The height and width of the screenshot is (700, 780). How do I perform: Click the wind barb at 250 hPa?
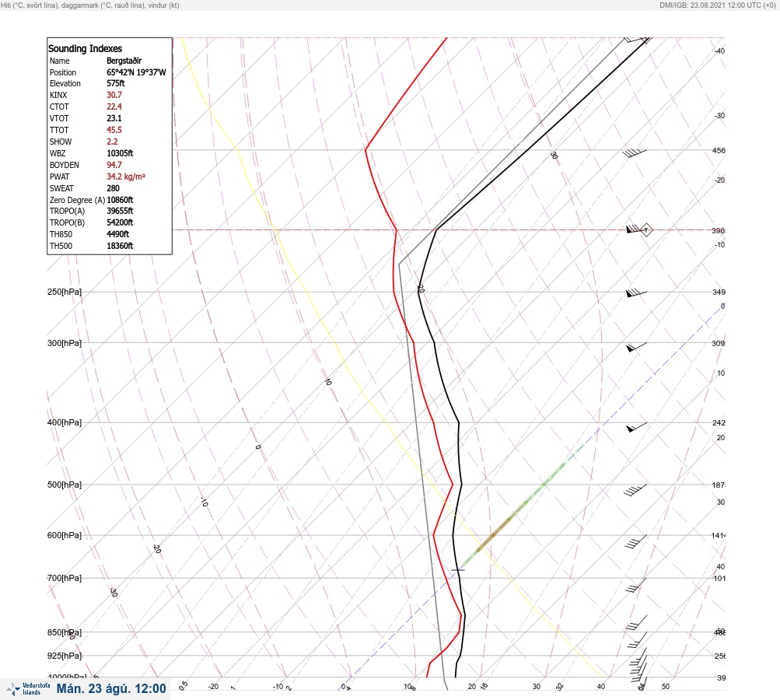click(636, 293)
